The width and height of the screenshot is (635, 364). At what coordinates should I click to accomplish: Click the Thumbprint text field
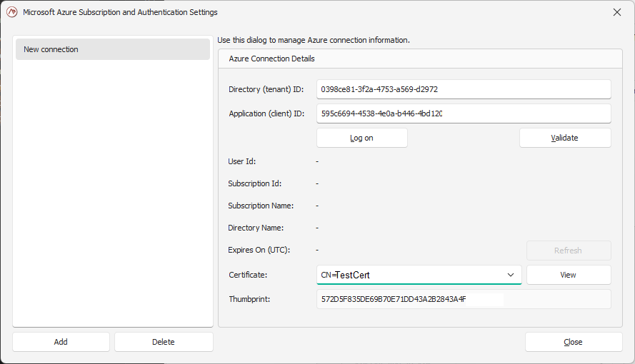click(464, 299)
